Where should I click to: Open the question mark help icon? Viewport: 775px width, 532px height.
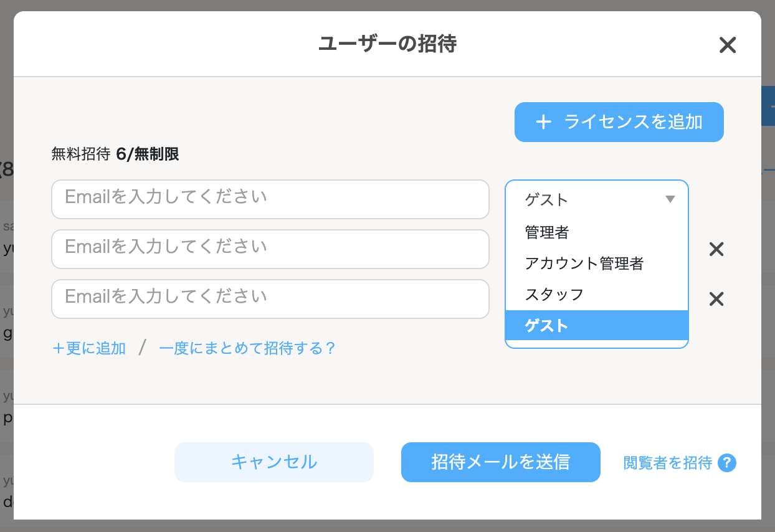click(x=727, y=463)
